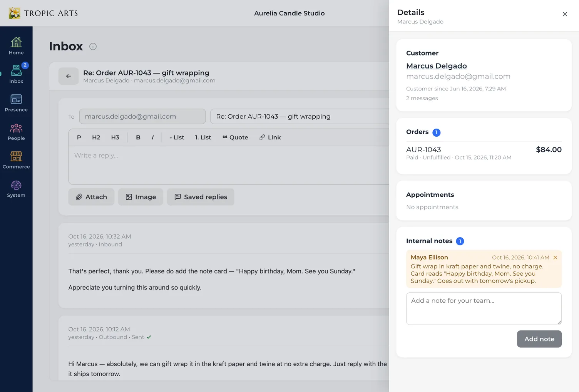
Task: Apply paragraph format P
Action: [x=79, y=137]
